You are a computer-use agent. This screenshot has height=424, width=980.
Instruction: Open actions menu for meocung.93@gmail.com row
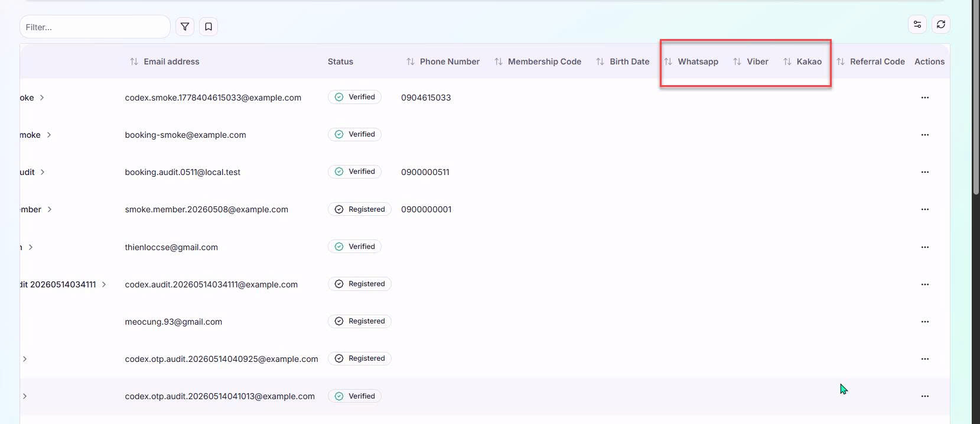pyautogui.click(x=925, y=322)
